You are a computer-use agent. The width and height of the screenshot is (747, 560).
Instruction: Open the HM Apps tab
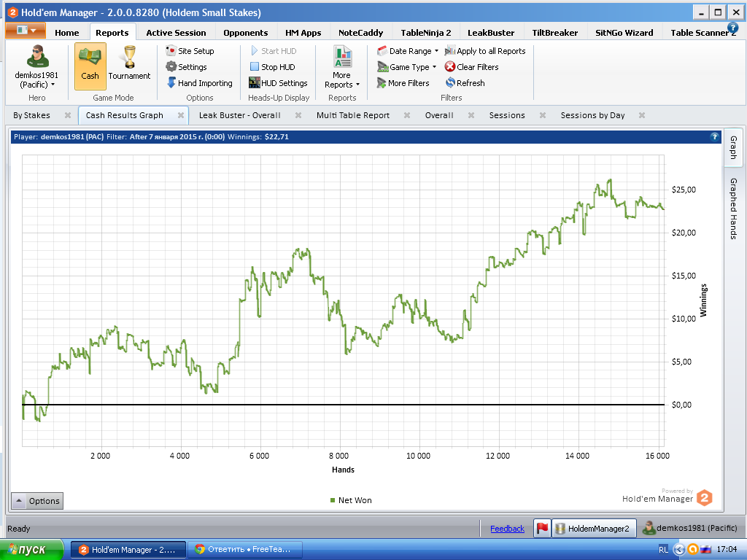[303, 33]
